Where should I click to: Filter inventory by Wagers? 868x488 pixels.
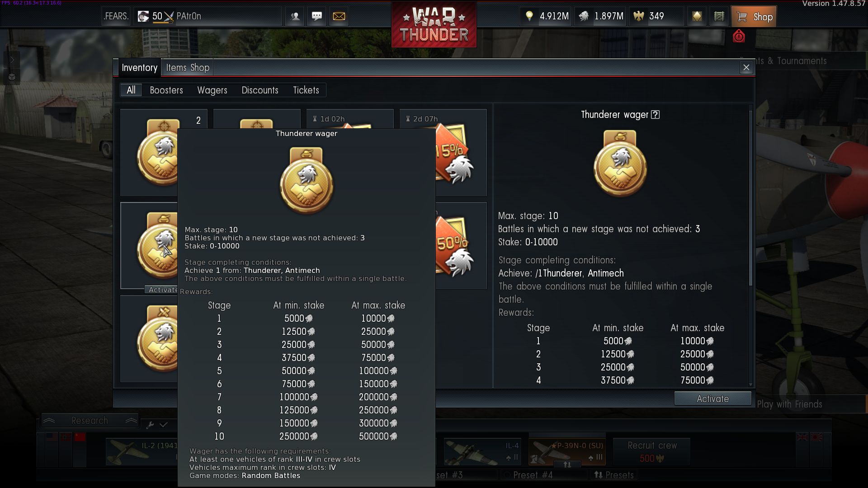click(212, 90)
